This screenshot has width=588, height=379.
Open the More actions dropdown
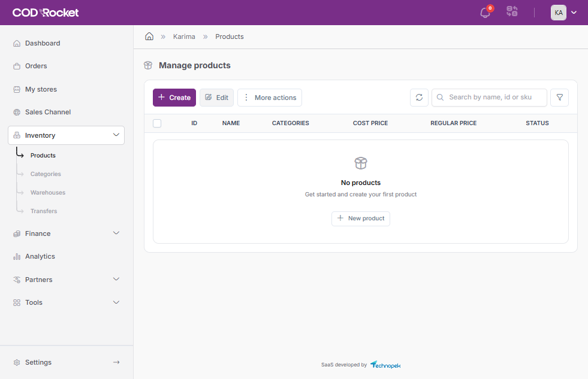(270, 98)
